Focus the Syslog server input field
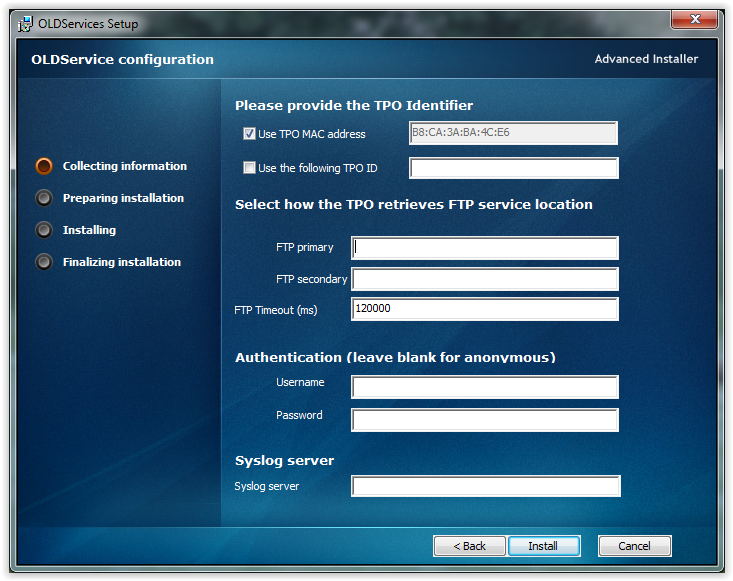 point(485,486)
